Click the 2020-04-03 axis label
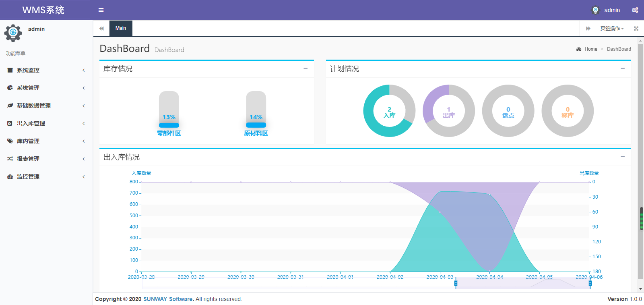644x305 pixels. coord(440,277)
